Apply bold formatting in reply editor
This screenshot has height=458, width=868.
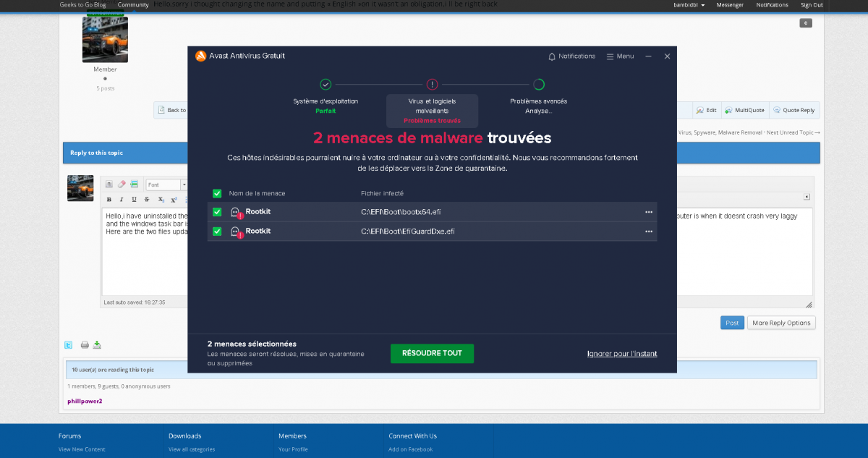[x=109, y=200]
